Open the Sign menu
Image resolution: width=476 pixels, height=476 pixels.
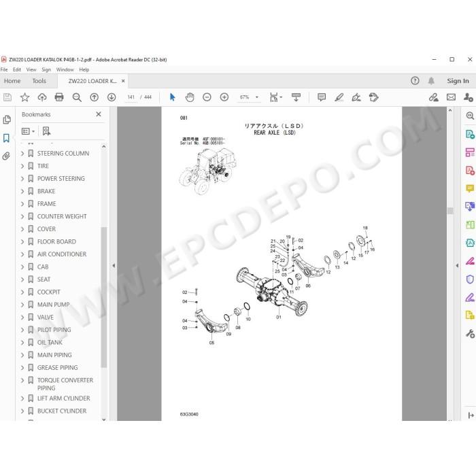[x=46, y=69]
